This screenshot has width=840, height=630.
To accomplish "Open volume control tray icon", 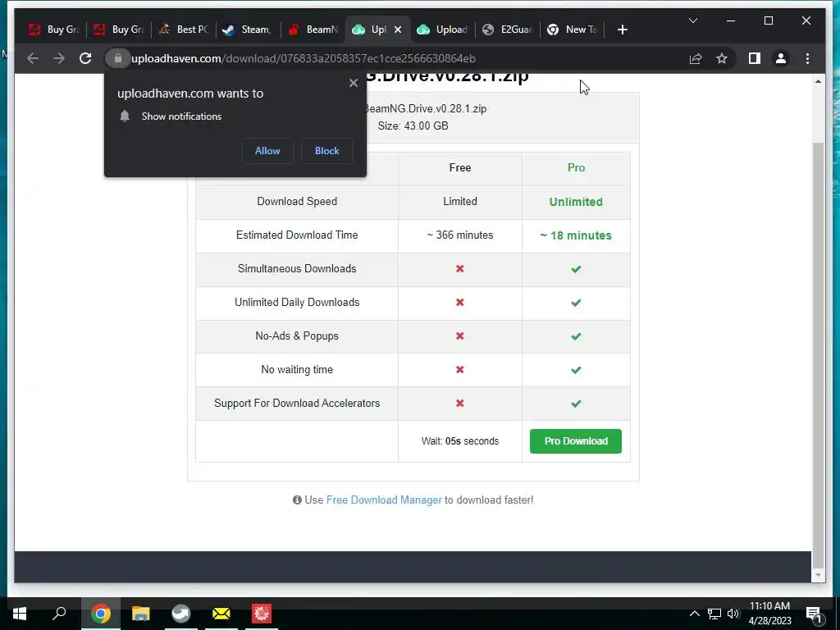I will [x=733, y=614].
